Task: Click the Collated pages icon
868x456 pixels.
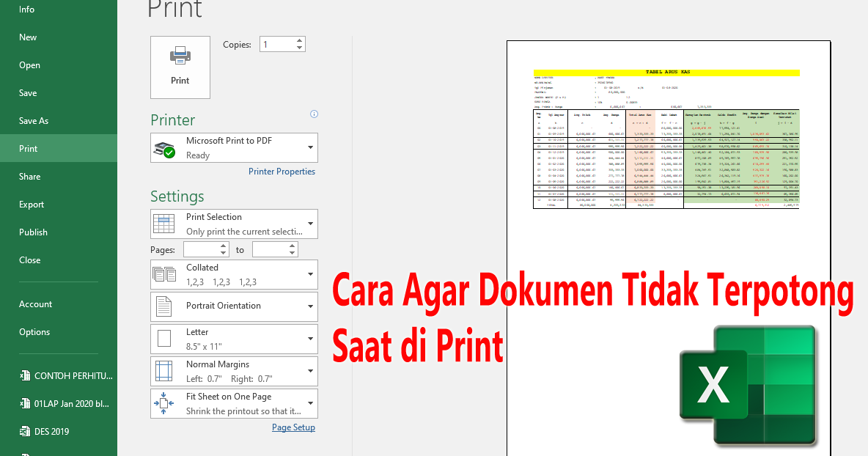Action: pyautogui.click(x=164, y=273)
